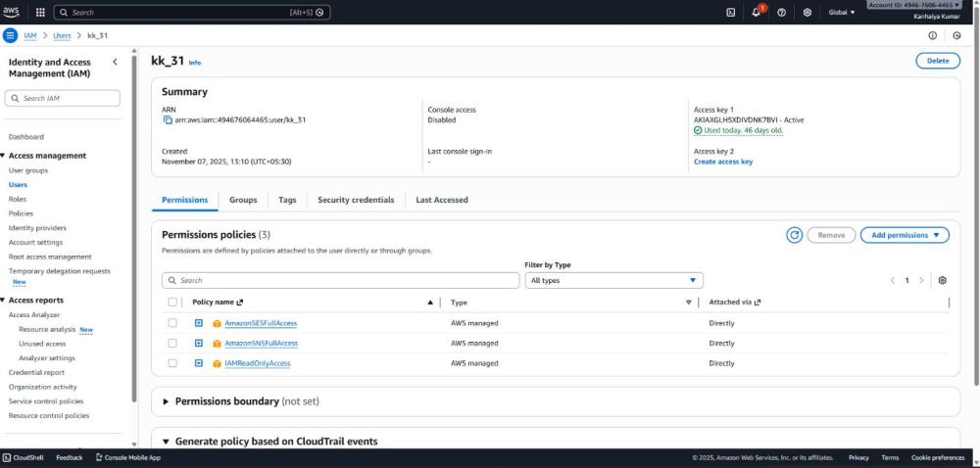This screenshot has height=468, width=980.
Task: Refresh the permissions policies list
Action: 794,235
